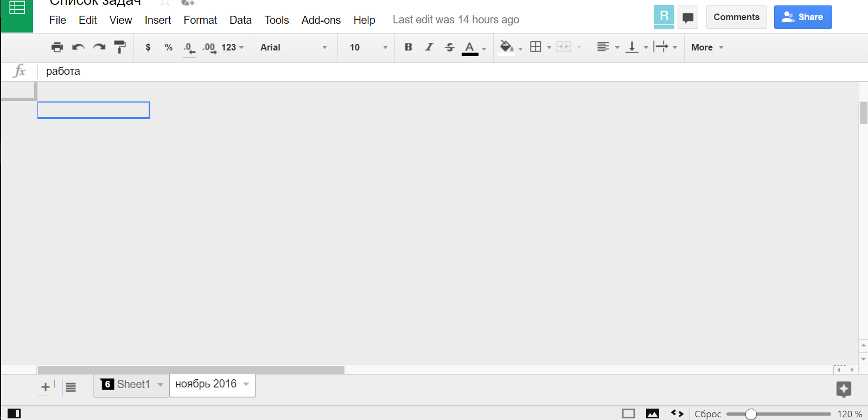This screenshot has height=420, width=868.
Task: Toggle strikethrough formatting
Action: [x=450, y=47]
